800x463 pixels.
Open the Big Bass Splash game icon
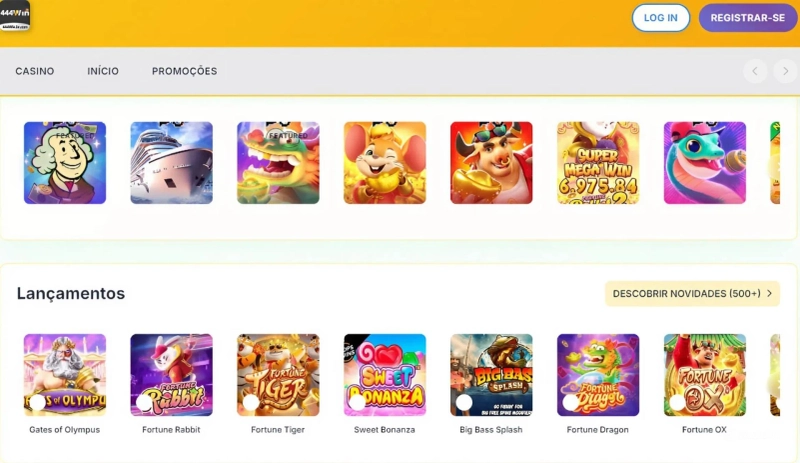point(491,375)
